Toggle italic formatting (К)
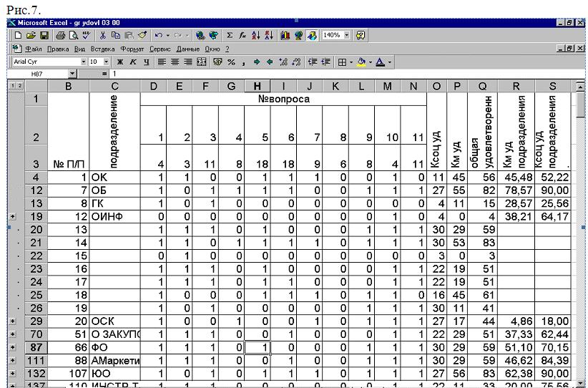This screenshot has width=588, height=388. (133, 62)
